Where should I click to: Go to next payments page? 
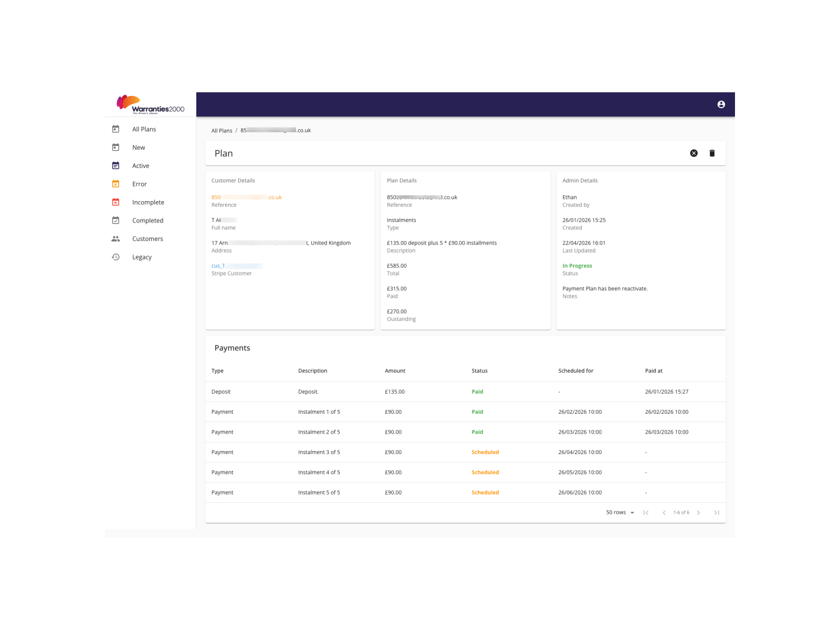point(698,513)
